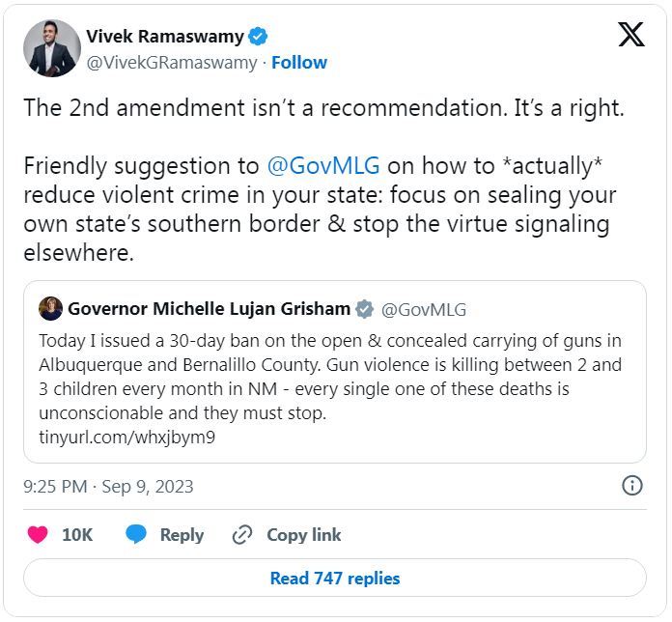Click the Vivek Ramaswamy display name

pos(164,37)
